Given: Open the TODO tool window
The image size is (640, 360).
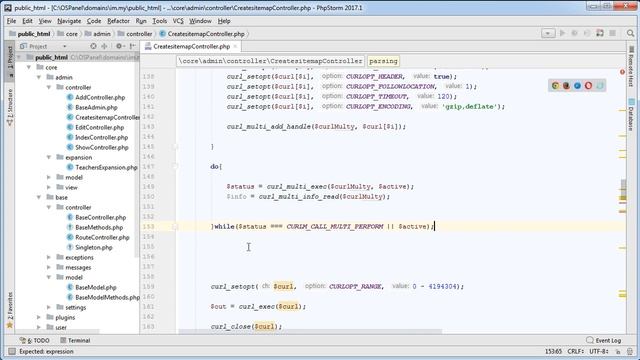Looking at the screenshot, I should click(x=35, y=340).
